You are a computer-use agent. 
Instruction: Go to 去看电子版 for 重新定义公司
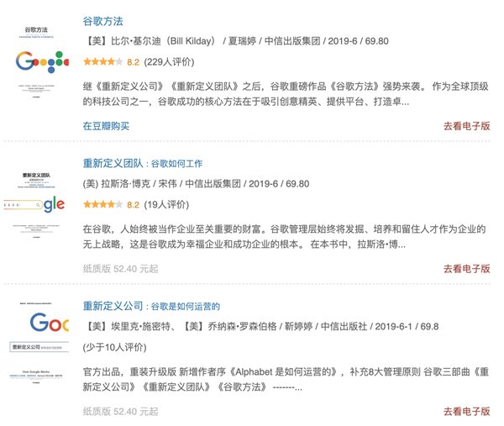point(466,411)
